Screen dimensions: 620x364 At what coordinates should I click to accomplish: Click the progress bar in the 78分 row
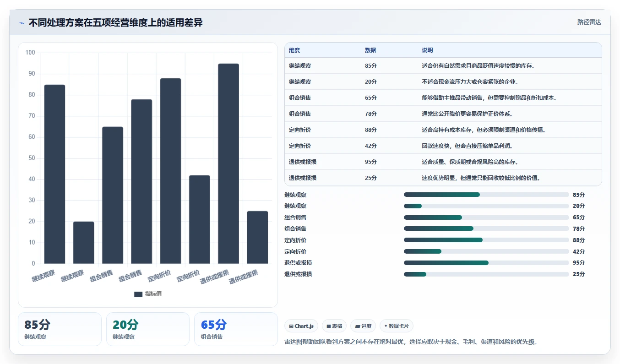(486, 228)
